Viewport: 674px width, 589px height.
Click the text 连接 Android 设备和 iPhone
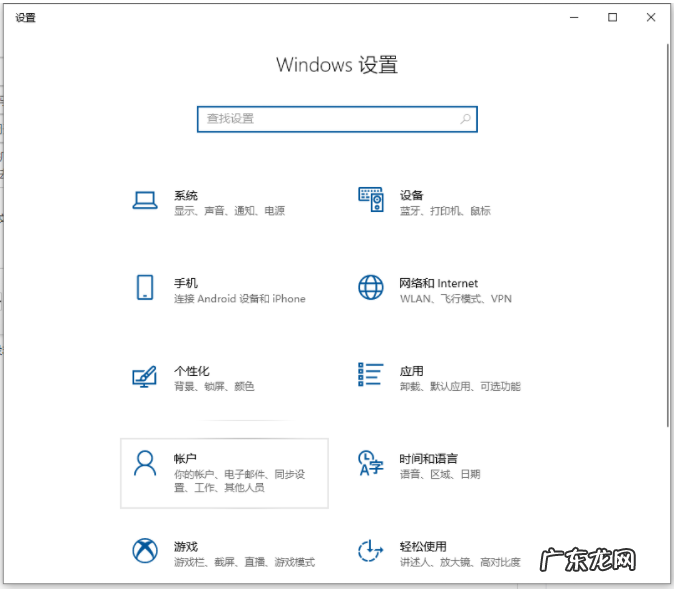(x=240, y=298)
